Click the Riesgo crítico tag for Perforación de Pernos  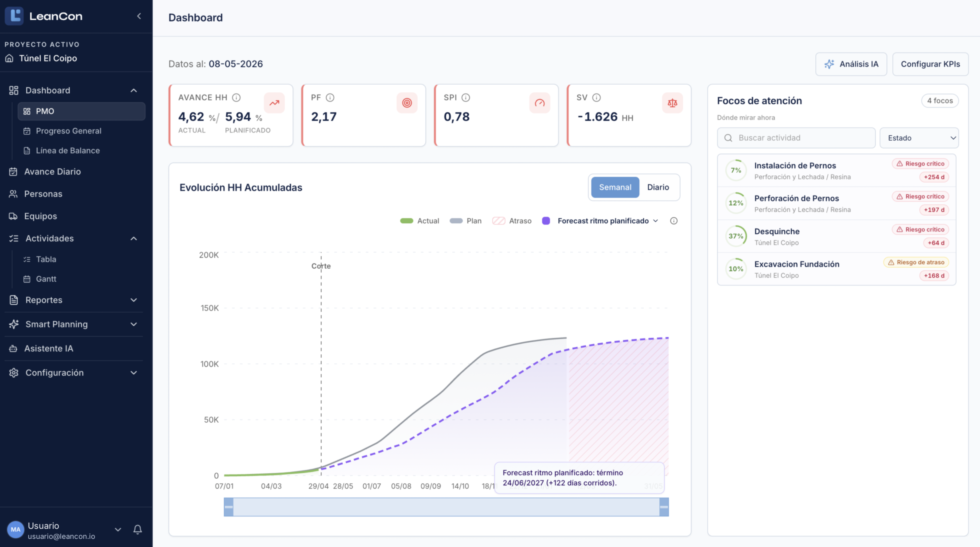tap(920, 197)
